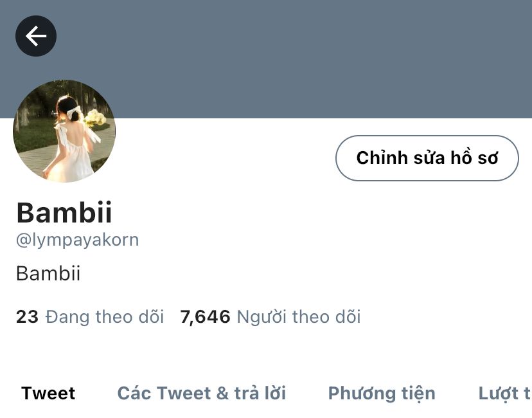
Task: Open the Bambii profile picture
Action: point(64,131)
